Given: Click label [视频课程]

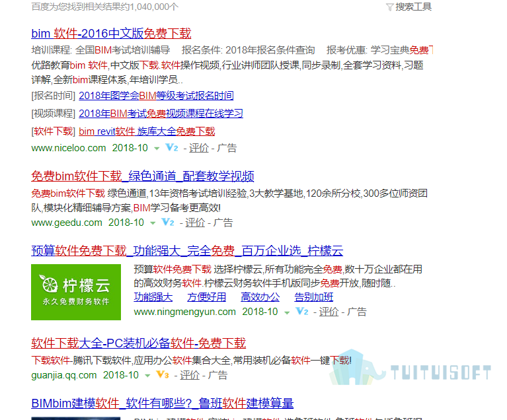Looking at the screenshot, I should (54, 114).
